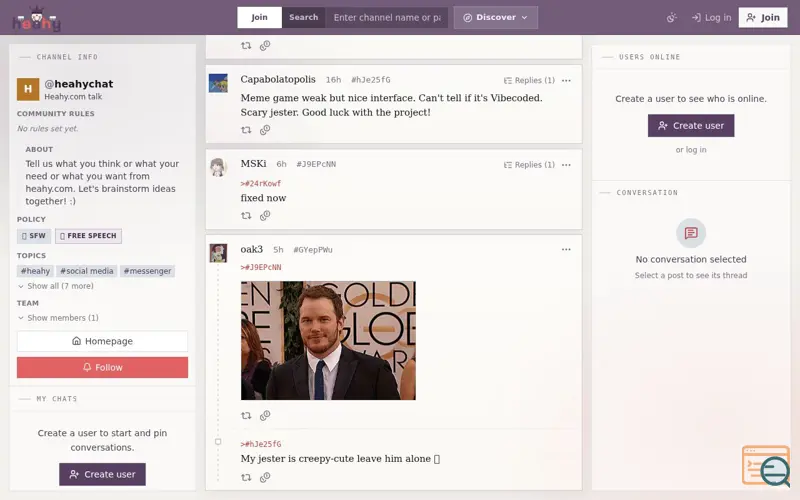800x500 pixels.
Task: Click the Log in link
Action: click(x=712, y=18)
